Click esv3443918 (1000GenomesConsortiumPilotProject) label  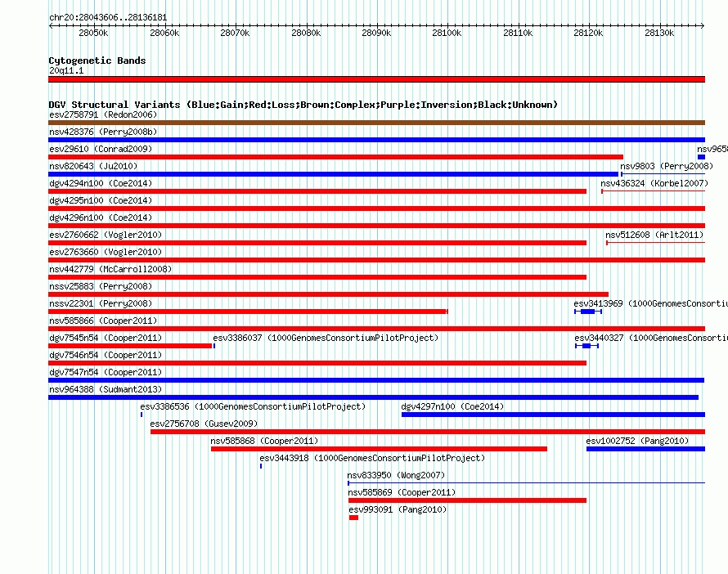[372, 458]
